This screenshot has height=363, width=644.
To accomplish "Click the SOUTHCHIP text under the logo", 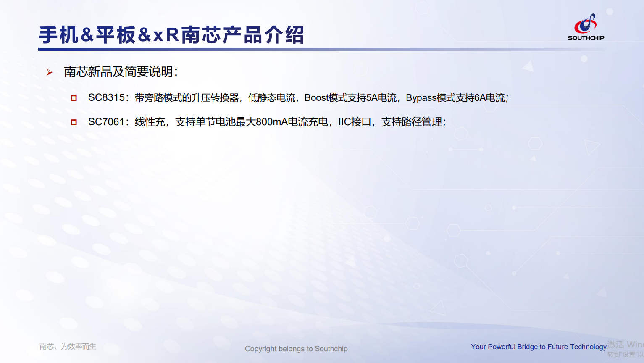I will pyautogui.click(x=586, y=38).
